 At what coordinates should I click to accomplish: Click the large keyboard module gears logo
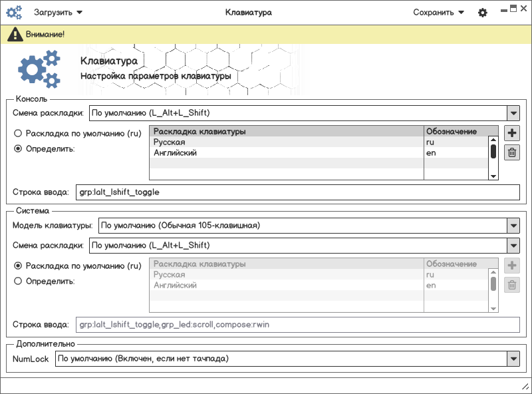pos(39,69)
